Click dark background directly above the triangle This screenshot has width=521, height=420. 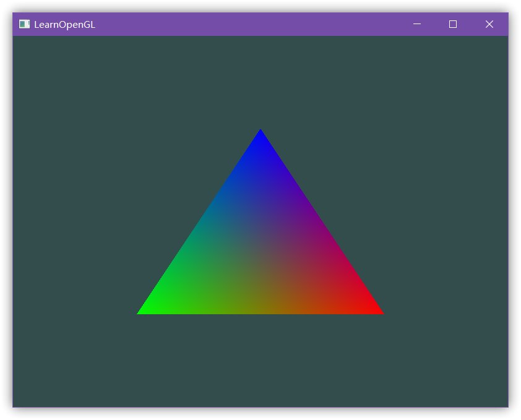(x=260, y=80)
